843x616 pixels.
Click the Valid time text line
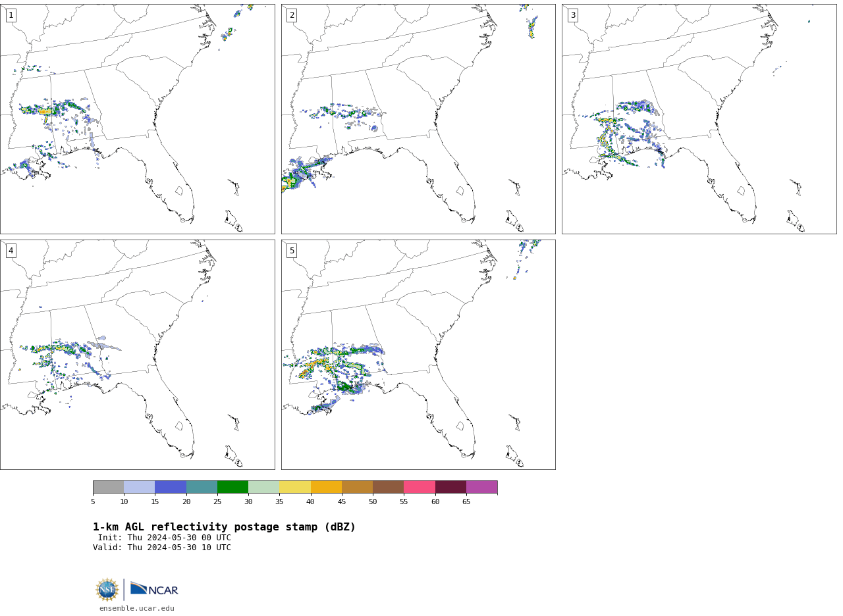click(162, 548)
